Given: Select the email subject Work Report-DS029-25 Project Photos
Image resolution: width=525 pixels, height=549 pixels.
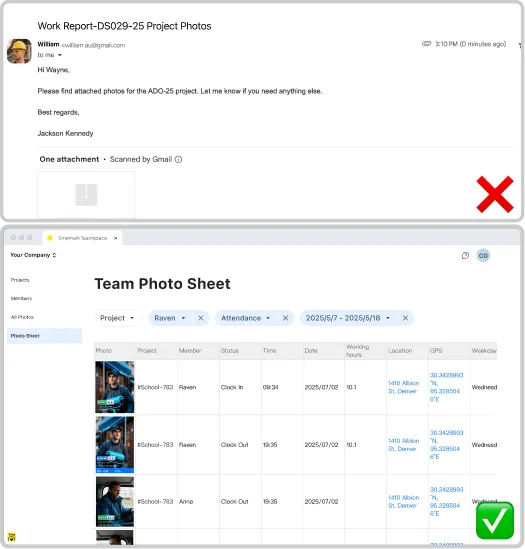Looking at the screenshot, I should tap(124, 26).
